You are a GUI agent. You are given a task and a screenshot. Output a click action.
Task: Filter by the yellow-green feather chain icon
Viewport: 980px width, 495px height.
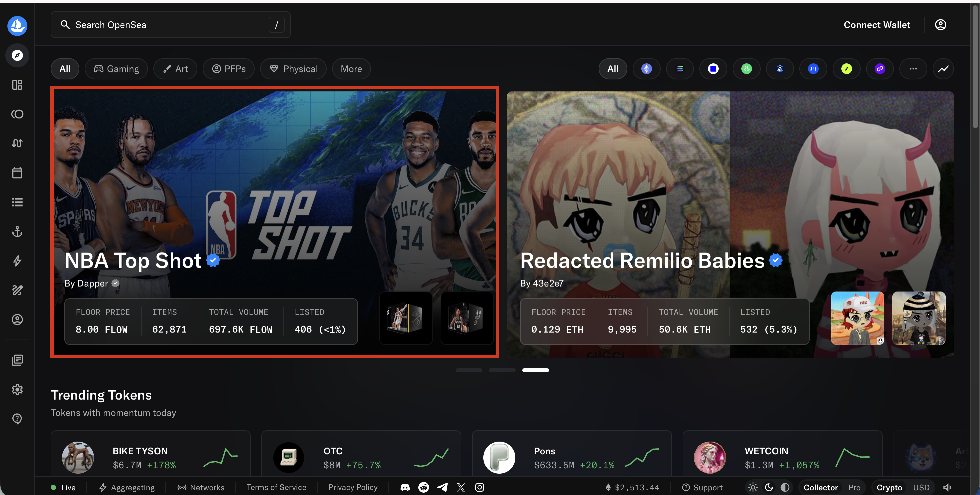click(846, 69)
